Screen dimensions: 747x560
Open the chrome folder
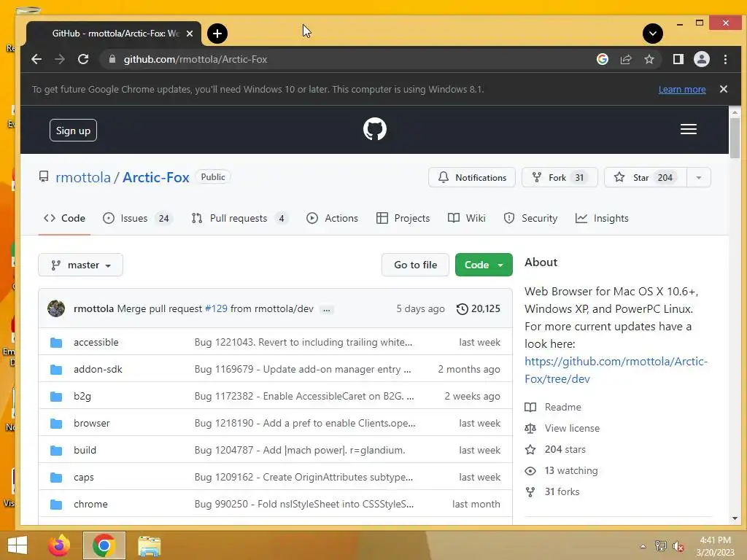tap(90, 504)
